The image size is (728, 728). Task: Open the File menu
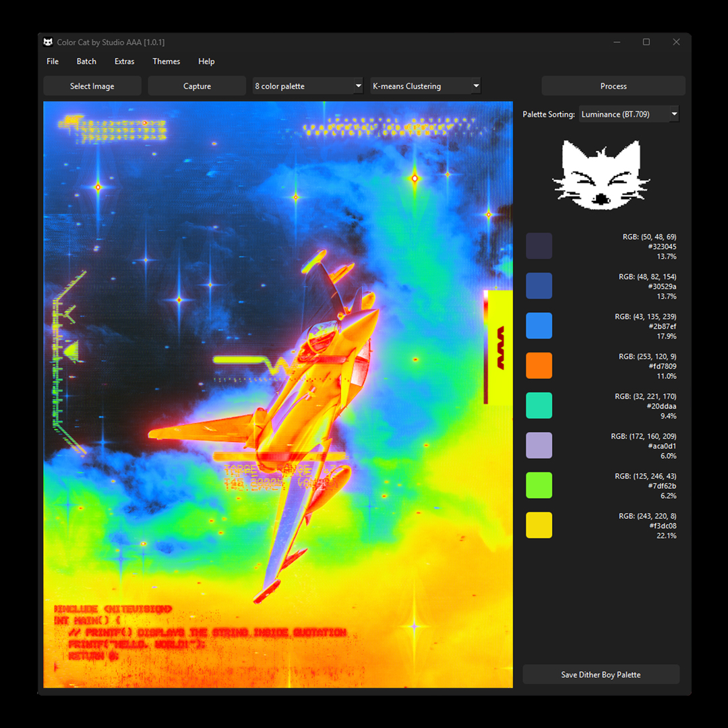click(52, 61)
